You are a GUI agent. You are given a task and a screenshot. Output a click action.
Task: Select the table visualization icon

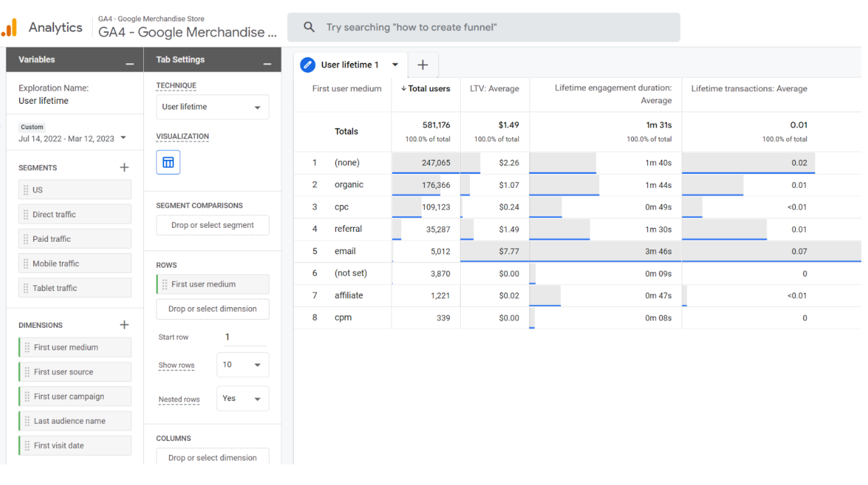168,163
